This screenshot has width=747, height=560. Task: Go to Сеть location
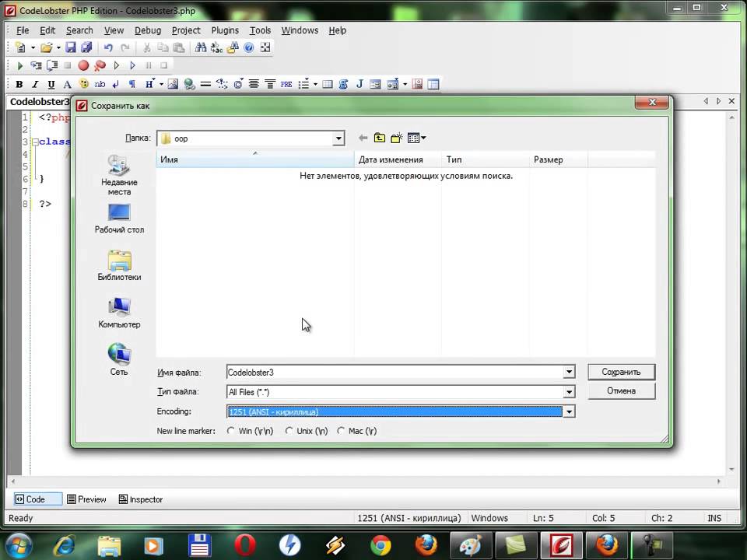119,359
